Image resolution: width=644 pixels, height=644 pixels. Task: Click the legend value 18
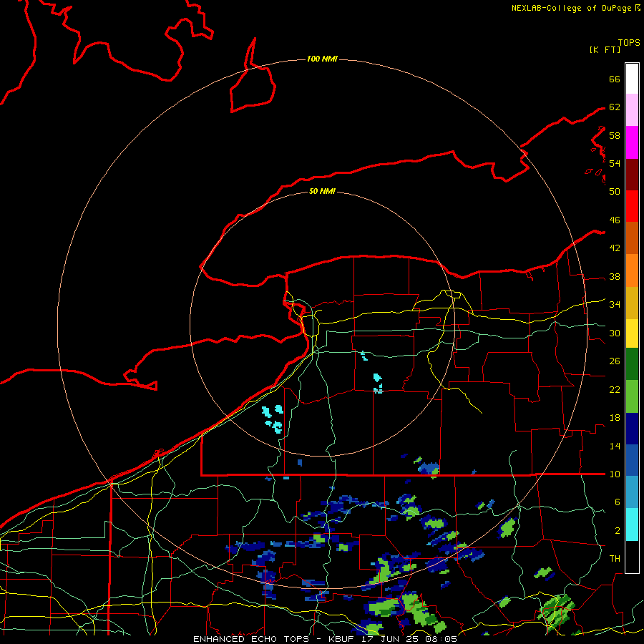(x=615, y=418)
